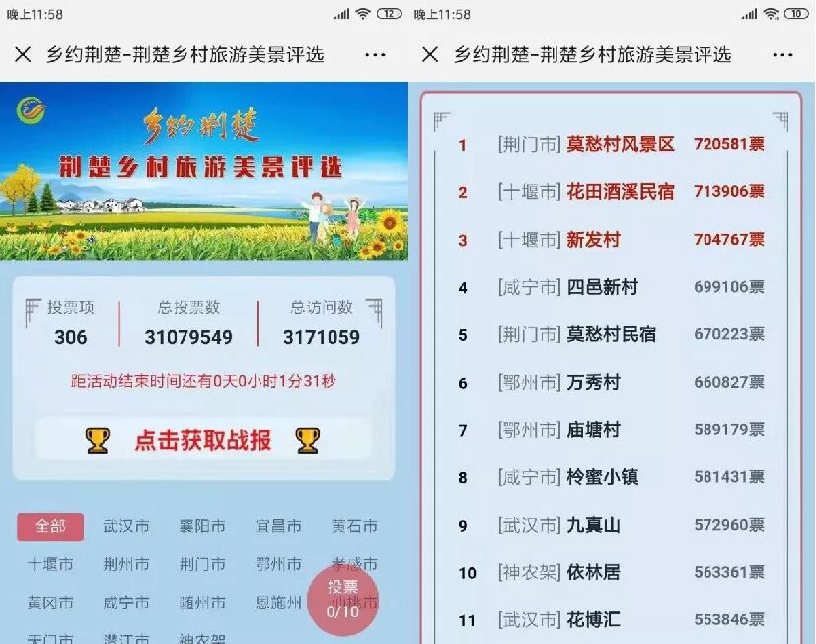Tap vote count 704767票

(x=729, y=240)
